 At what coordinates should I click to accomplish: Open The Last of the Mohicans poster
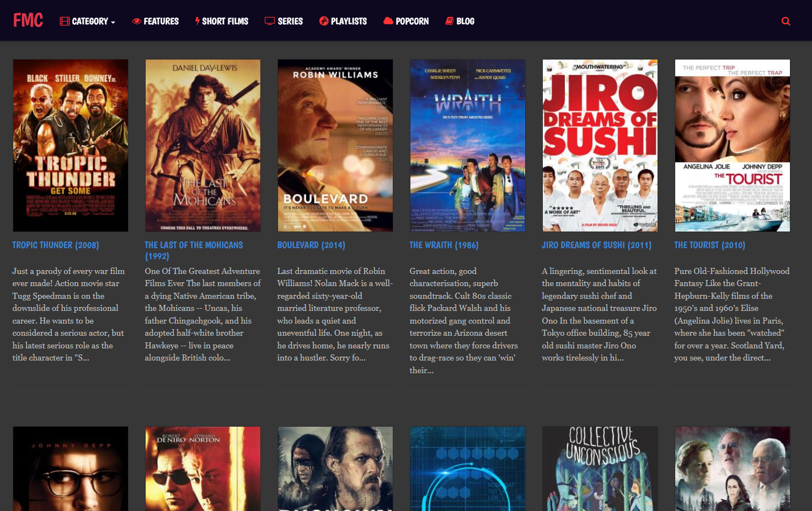click(202, 145)
